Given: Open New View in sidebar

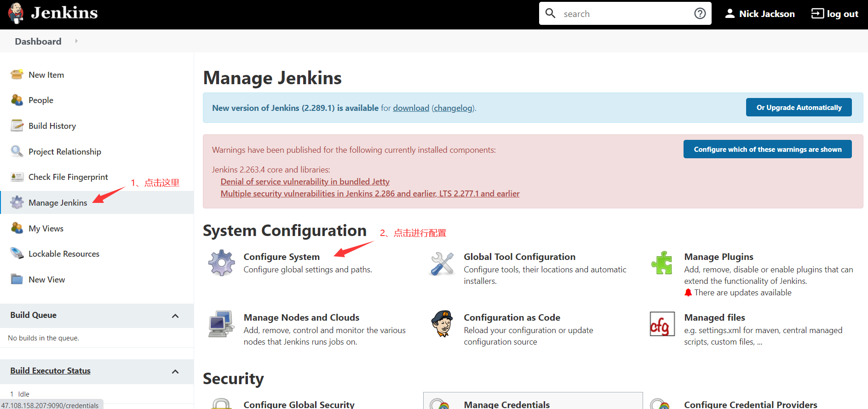Looking at the screenshot, I should (46, 279).
